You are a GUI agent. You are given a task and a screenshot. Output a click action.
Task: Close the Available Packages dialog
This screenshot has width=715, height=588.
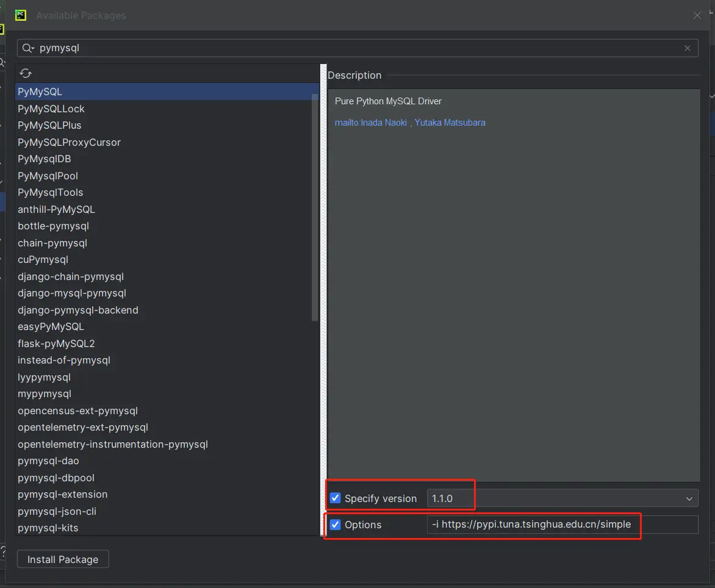tap(697, 15)
